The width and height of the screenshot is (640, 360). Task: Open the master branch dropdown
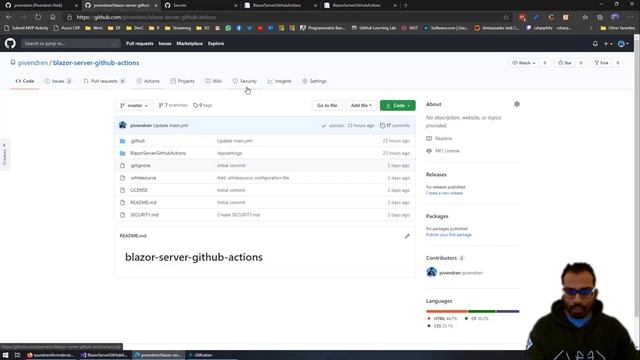(134, 105)
